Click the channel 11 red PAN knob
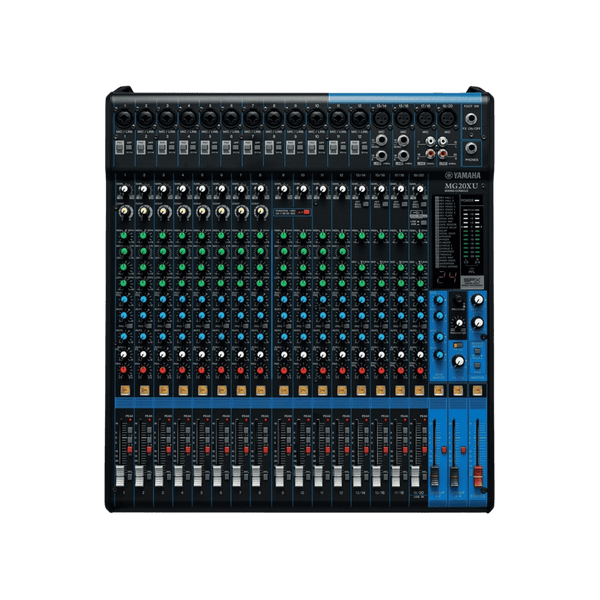 [x=323, y=370]
